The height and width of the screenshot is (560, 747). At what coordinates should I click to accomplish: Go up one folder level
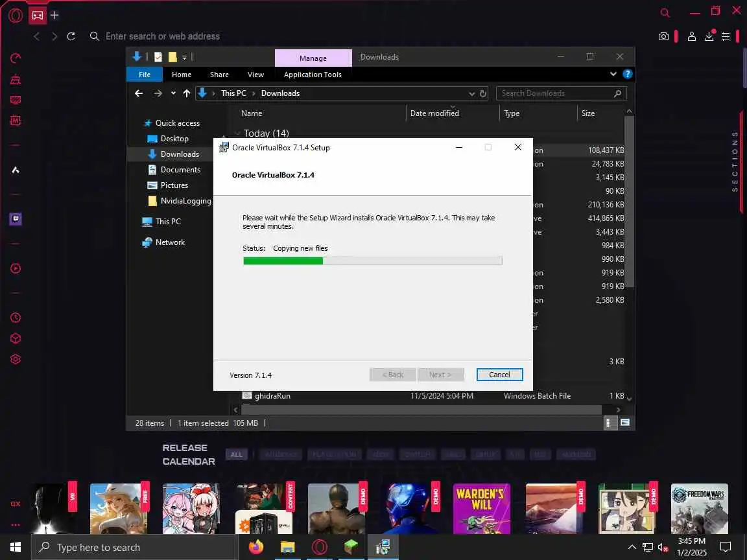click(x=186, y=93)
